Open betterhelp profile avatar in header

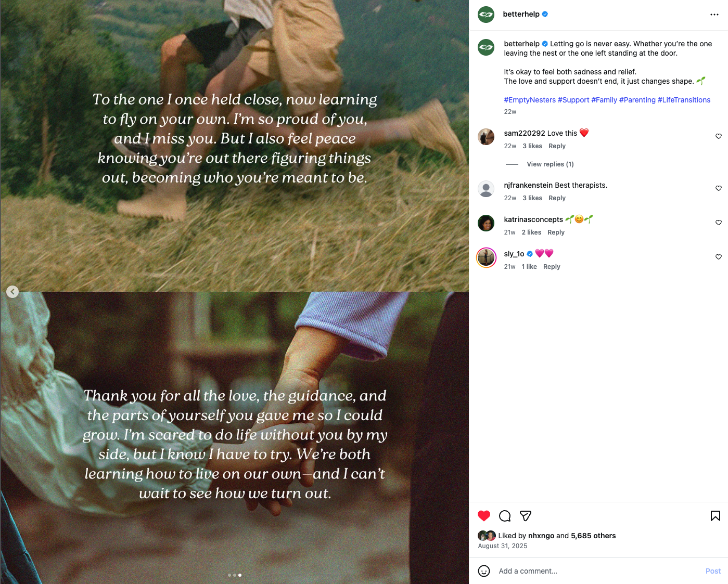tap(486, 15)
